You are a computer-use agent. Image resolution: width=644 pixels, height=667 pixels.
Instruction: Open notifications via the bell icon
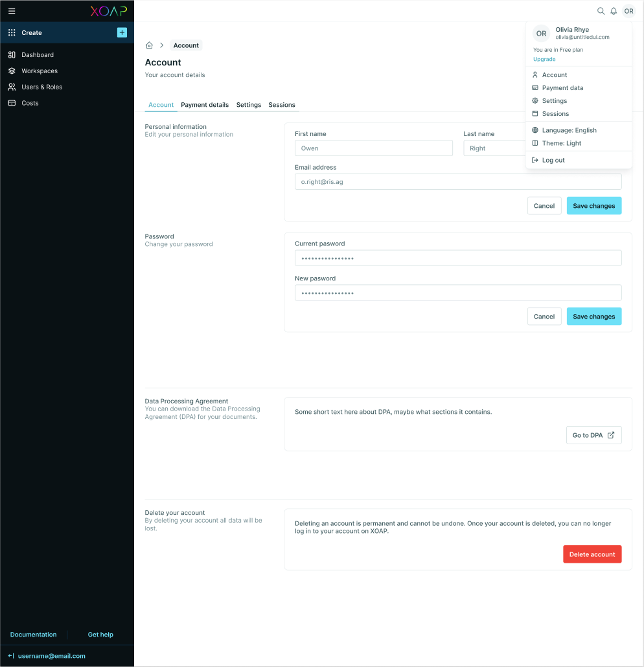[614, 11]
